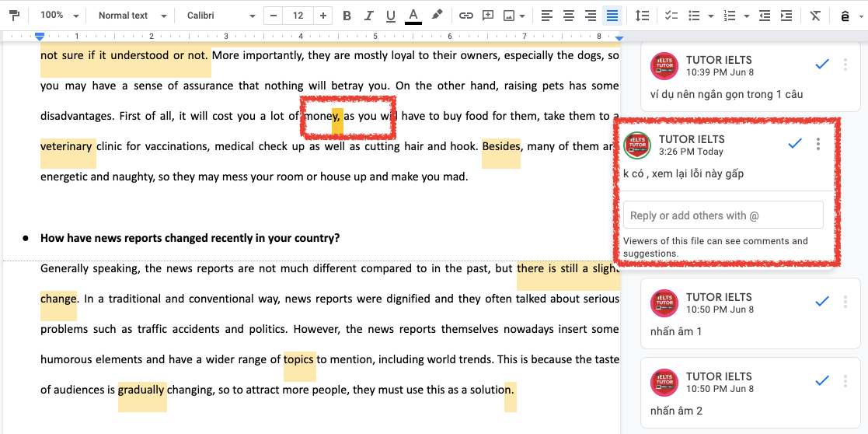Align text right
The image size is (868, 434).
point(591,16)
